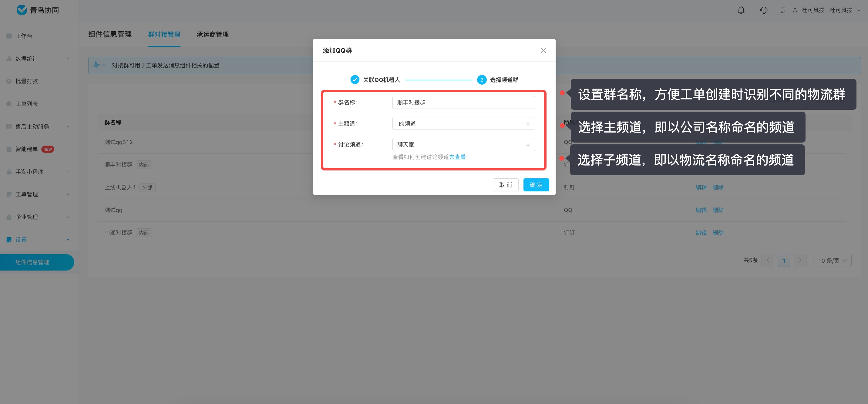Go to previous page arrow
This screenshot has width=868, height=404.
(768, 261)
